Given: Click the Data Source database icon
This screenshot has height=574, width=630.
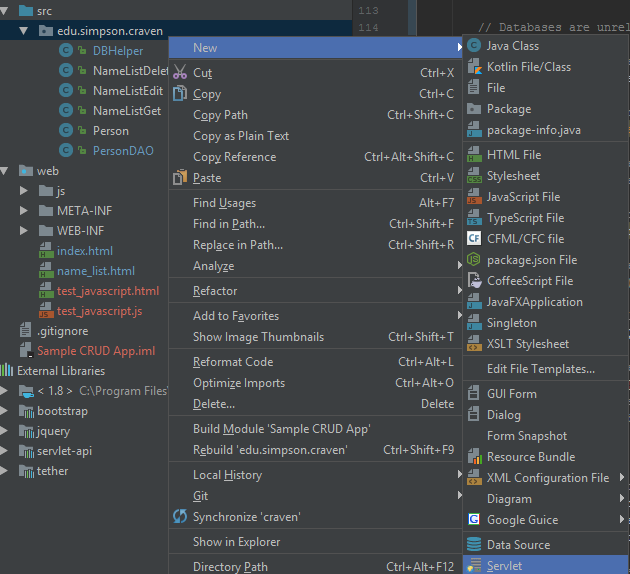Looking at the screenshot, I should [474, 545].
